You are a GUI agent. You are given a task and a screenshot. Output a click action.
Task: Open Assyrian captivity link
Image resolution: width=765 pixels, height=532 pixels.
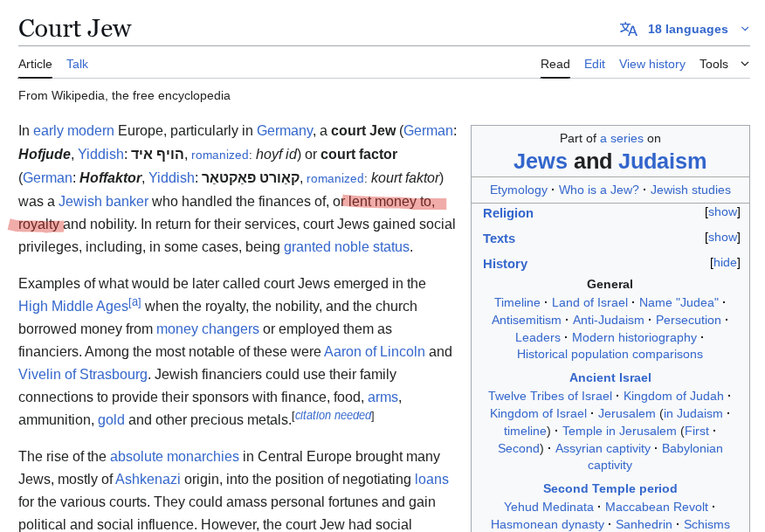(603, 448)
